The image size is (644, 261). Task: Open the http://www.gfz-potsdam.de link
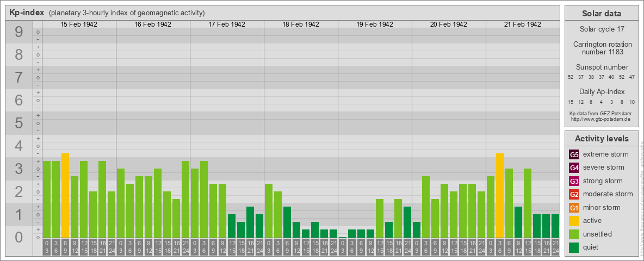(x=602, y=119)
